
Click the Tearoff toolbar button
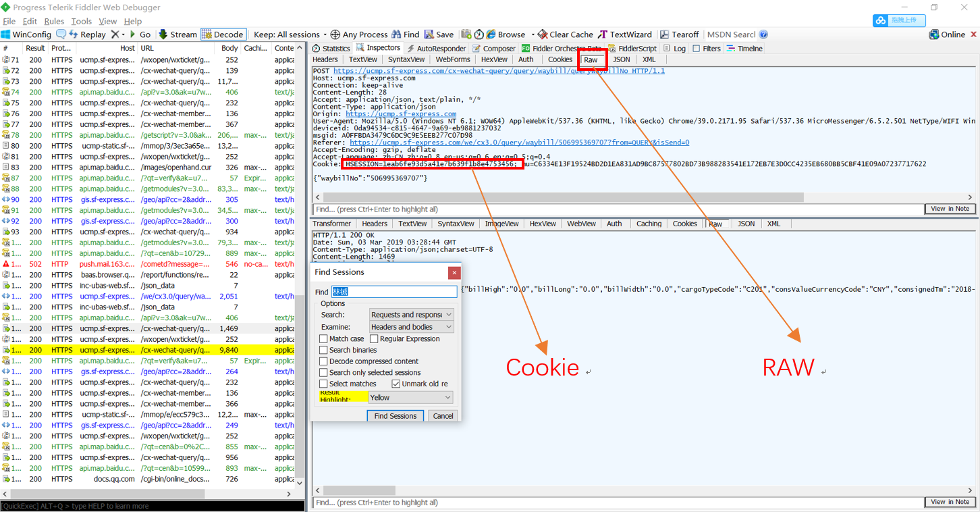coord(680,34)
